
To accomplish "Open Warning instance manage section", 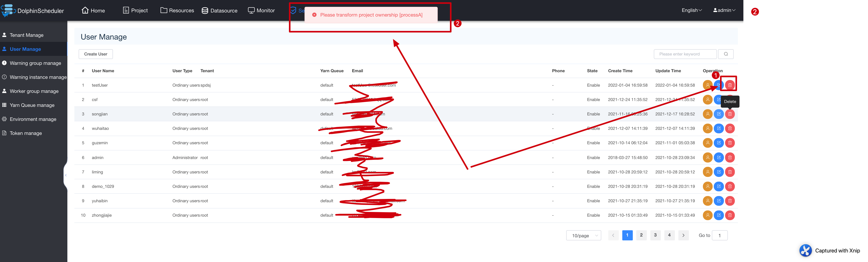I will [38, 77].
